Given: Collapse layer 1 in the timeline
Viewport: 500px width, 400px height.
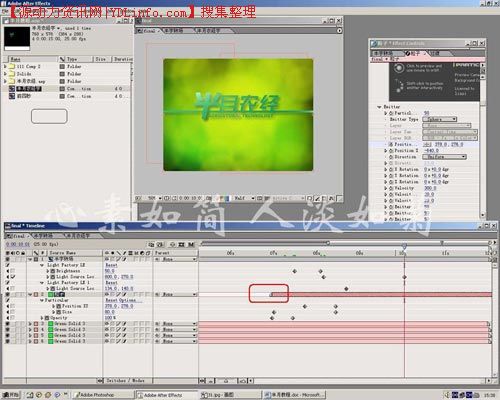Looking at the screenshot, I should (x=30, y=259).
